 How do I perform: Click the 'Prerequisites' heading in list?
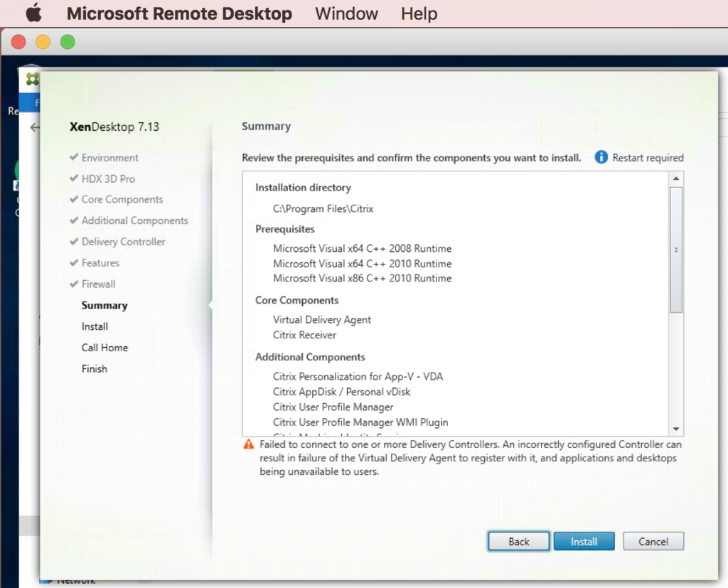point(284,229)
